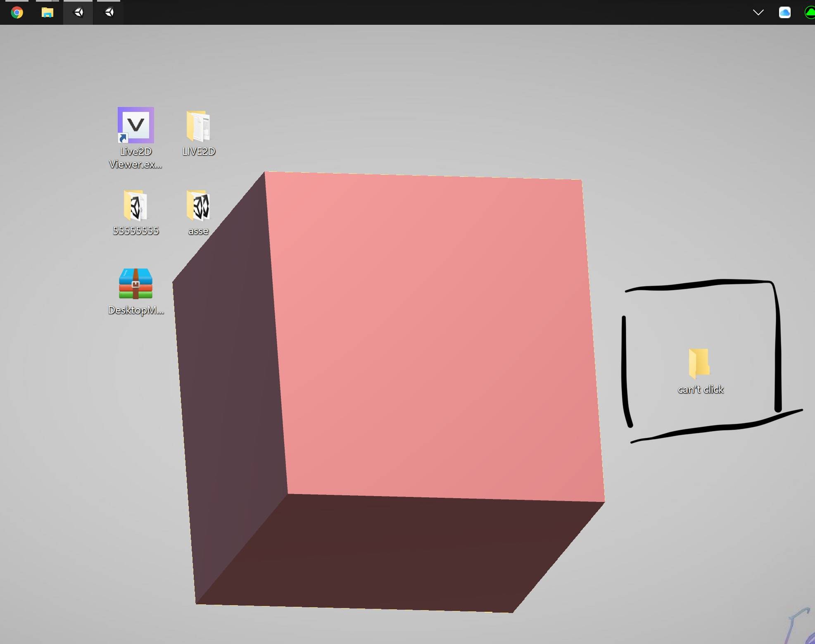
Task: Expand the hidden system tray icons chevron
Action: (758, 12)
